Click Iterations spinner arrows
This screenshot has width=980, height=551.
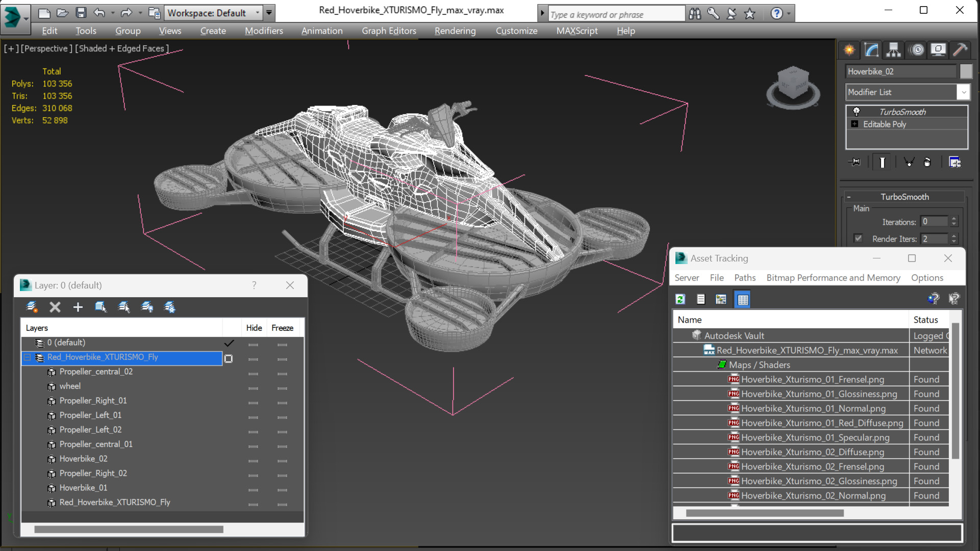coord(954,221)
